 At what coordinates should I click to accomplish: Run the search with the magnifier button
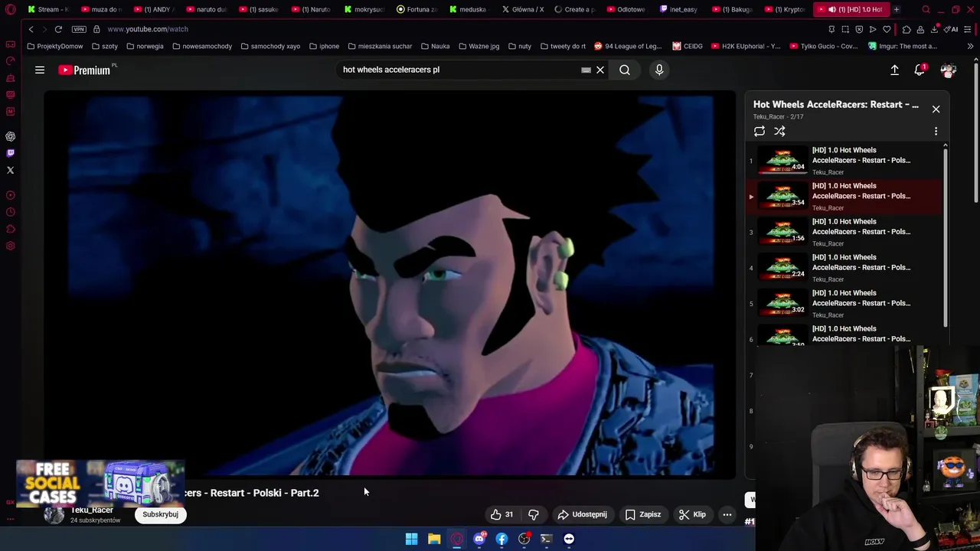coord(625,70)
